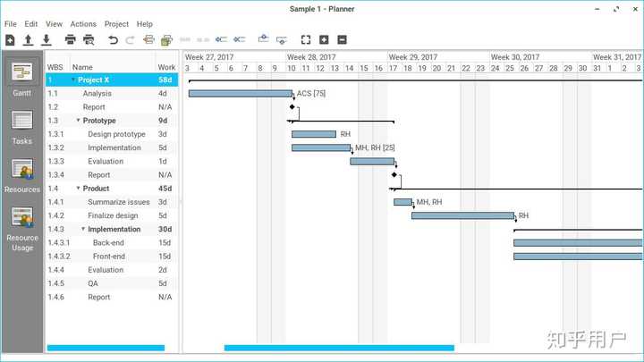Open the View menu
This screenshot has height=362, width=644.
[54, 24]
